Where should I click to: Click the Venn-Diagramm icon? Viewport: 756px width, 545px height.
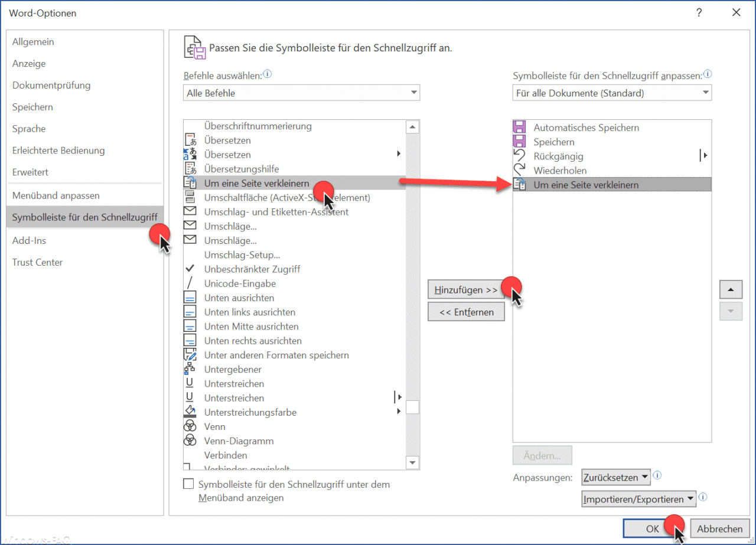(190, 440)
